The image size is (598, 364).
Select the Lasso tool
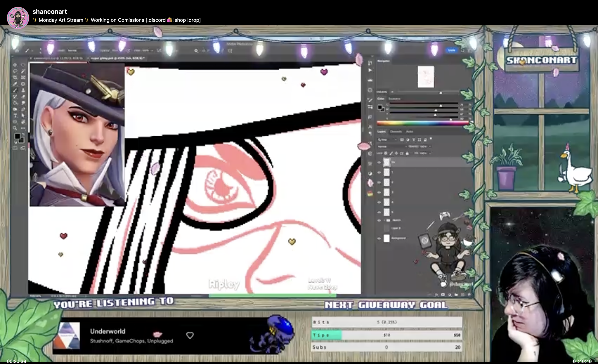15,71
